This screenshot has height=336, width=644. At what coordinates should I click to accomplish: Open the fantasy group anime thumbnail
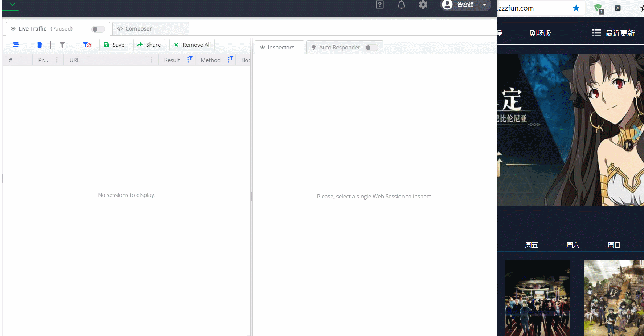tap(614, 298)
